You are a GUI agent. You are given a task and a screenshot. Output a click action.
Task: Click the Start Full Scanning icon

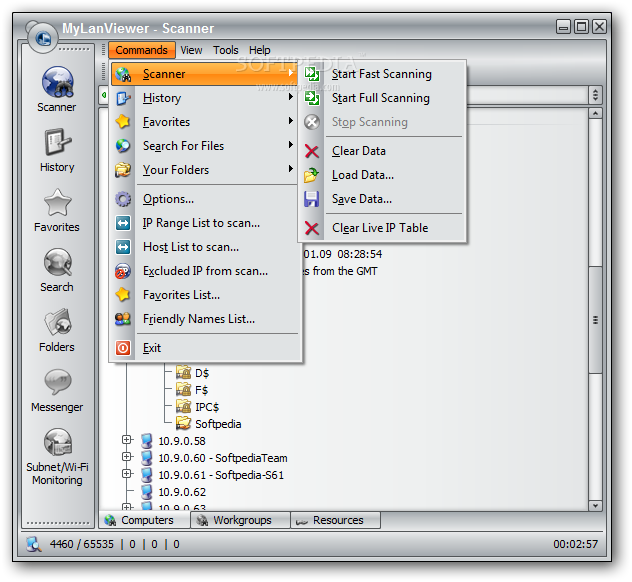click(312, 98)
